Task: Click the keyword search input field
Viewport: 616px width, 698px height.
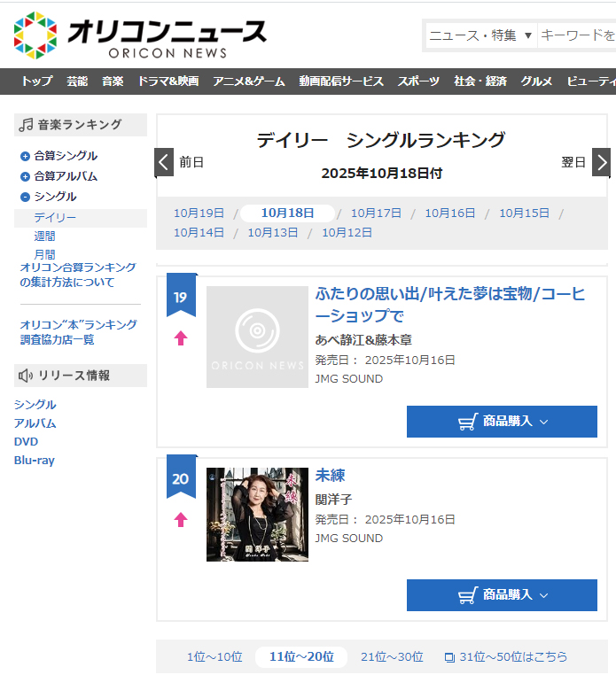Action: pyautogui.click(x=576, y=35)
